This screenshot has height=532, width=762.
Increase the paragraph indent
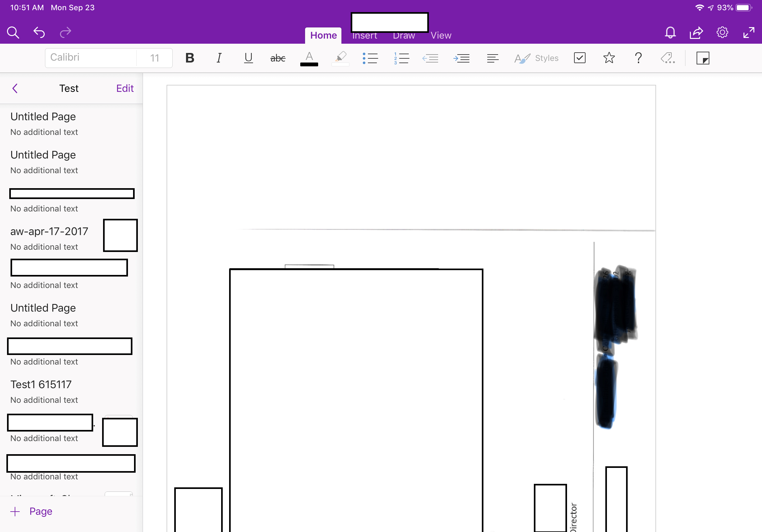(x=461, y=58)
